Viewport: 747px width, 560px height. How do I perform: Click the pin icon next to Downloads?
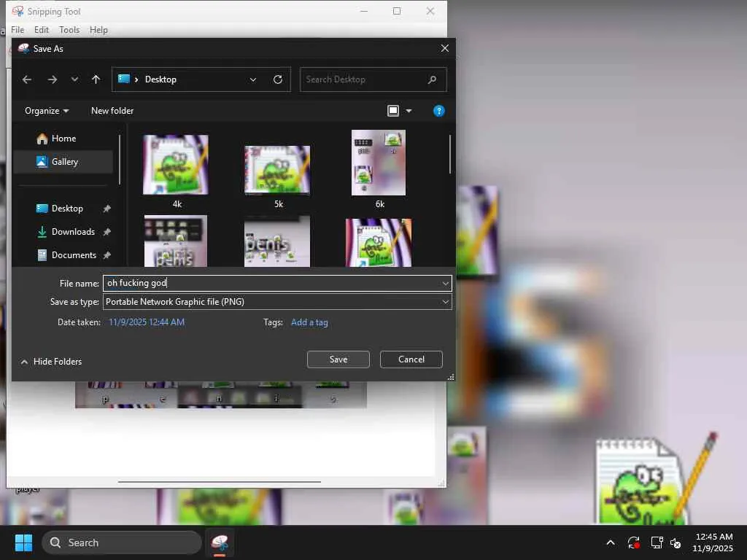[107, 232]
